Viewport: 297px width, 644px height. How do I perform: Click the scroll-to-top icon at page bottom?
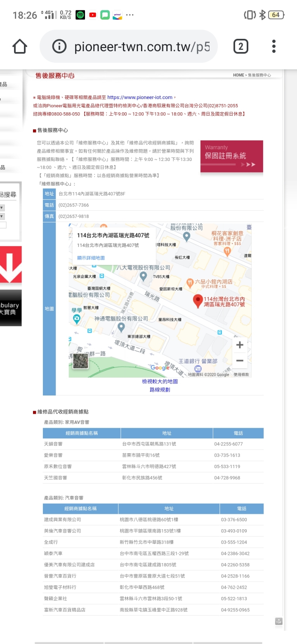pyautogui.click(x=279, y=621)
